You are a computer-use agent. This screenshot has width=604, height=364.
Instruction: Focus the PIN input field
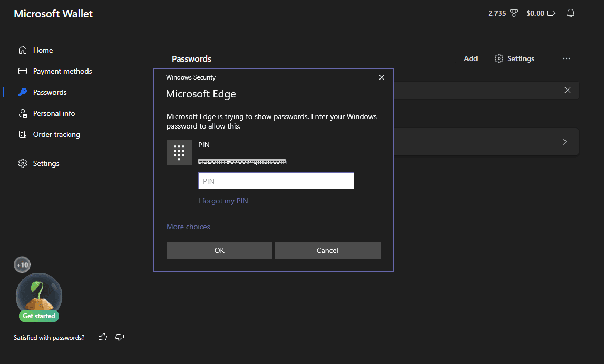pos(276,181)
